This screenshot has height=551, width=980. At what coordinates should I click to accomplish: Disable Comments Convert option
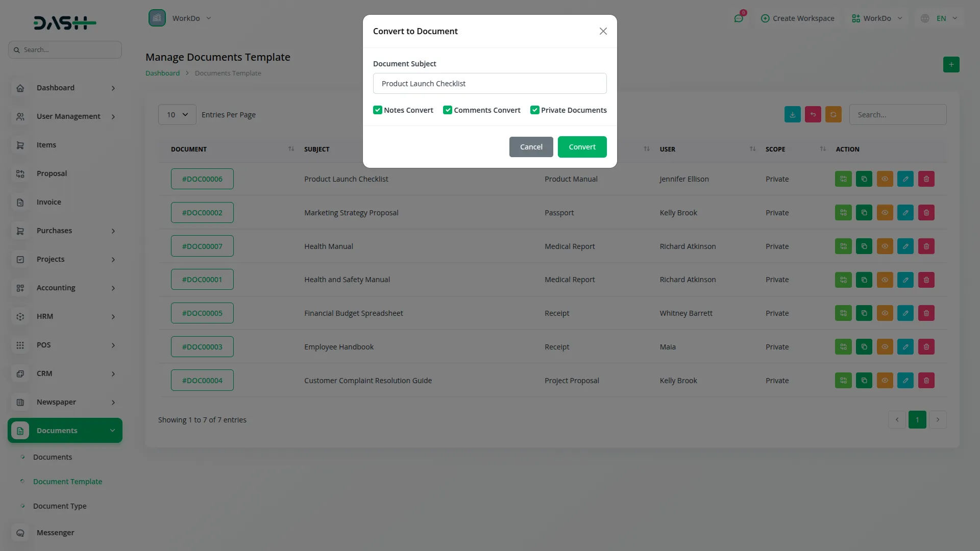click(x=448, y=110)
